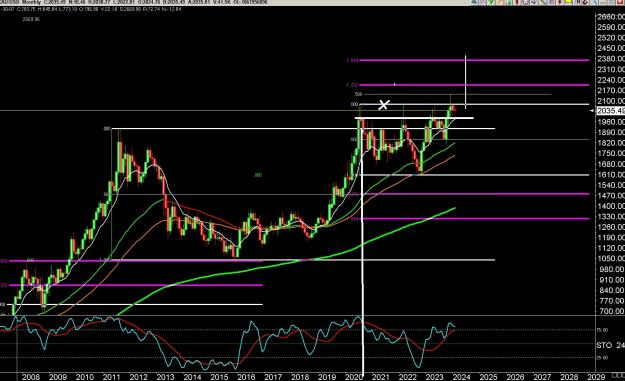Click the 2450.00 price axis label
Viewport: 625px width, 381px height.
(x=611, y=48)
